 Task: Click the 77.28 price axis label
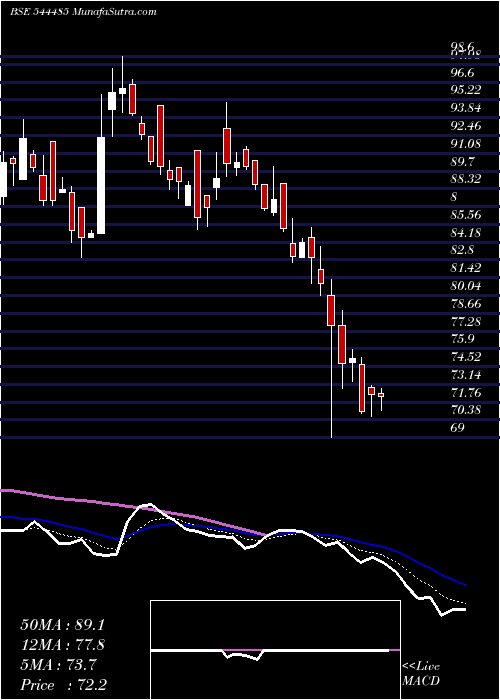click(x=466, y=321)
